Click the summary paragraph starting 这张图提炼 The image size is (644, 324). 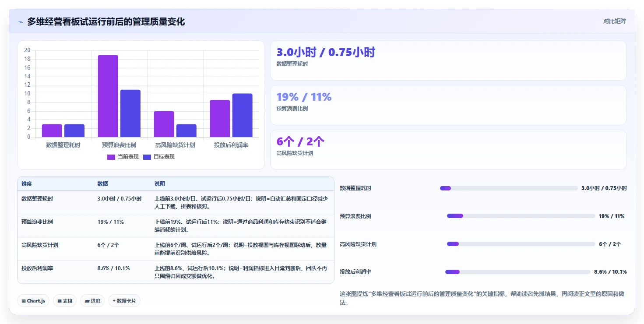[x=482, y=298]
